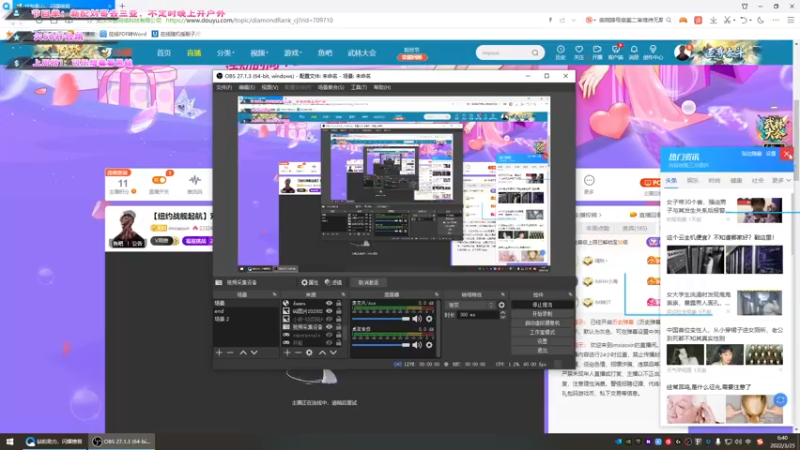The width and height of the screenshot is (800, 450).
Task: Add a new scene in OBS
Action: (219, 353)
